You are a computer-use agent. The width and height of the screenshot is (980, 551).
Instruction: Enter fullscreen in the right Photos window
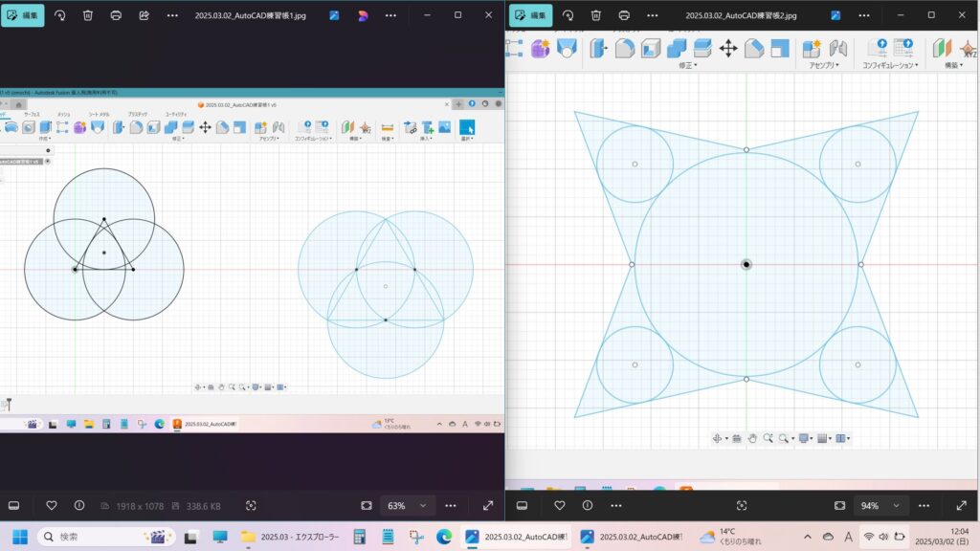pos(962,505)
